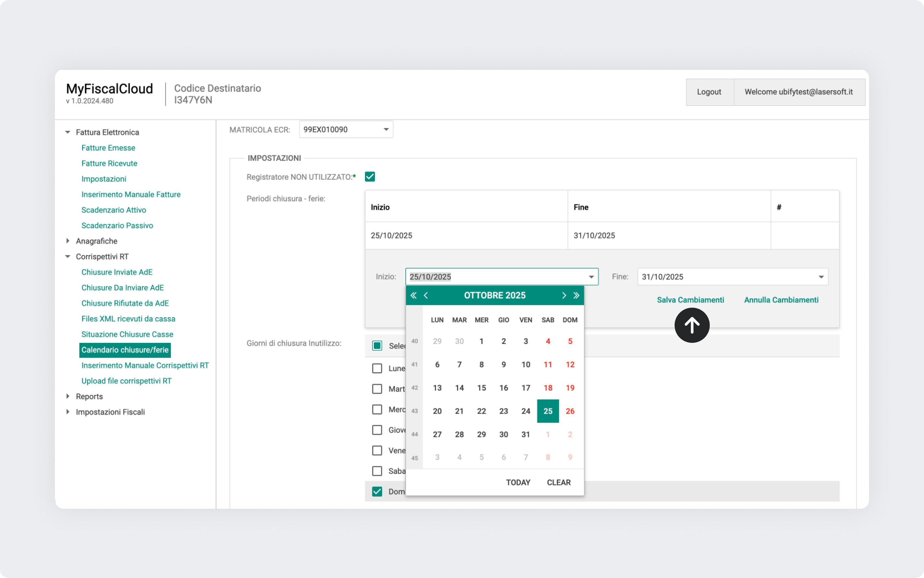Open Fatture Emesse in sidebar
The width and height of the screenshot is (924, 578).
click(x=108, y=148)
